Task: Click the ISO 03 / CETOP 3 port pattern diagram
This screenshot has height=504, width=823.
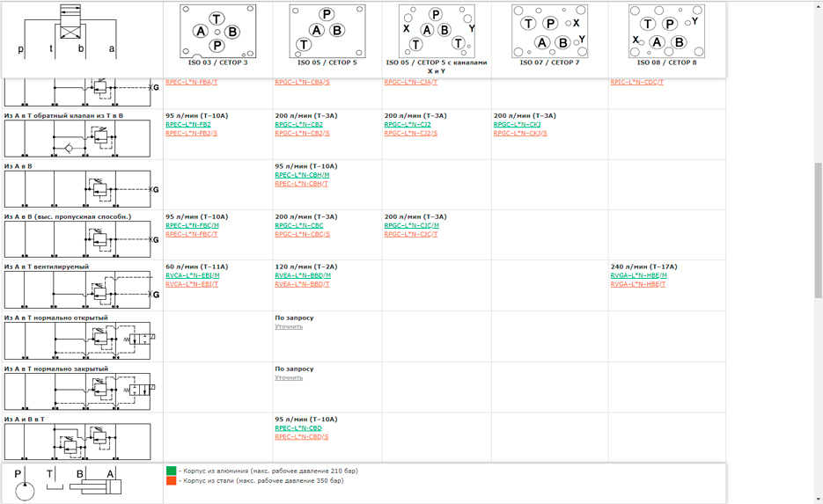Action: (x=217, y=32)
